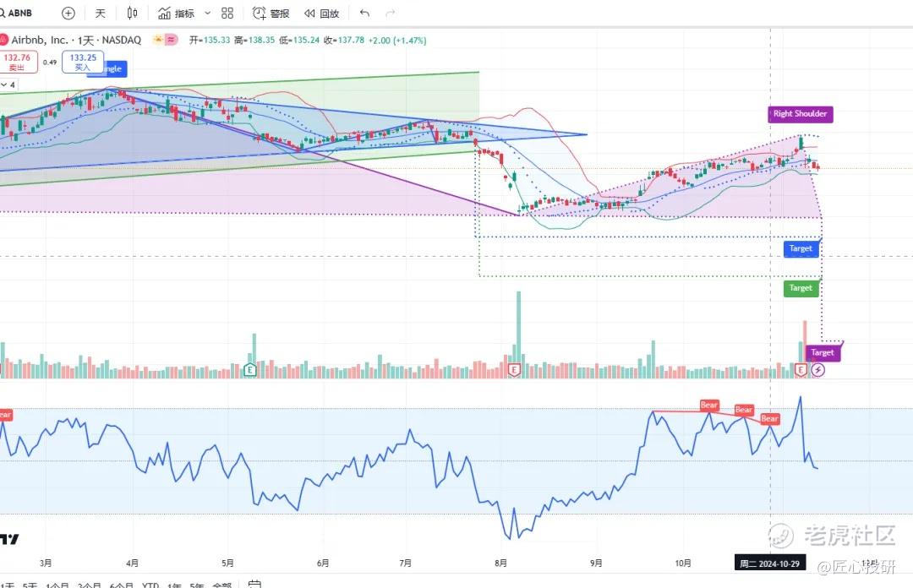The width and height of the screenshot is (913, 588).
Task: Click the Airbnb logo in the legend
Action: click(3, 41)
